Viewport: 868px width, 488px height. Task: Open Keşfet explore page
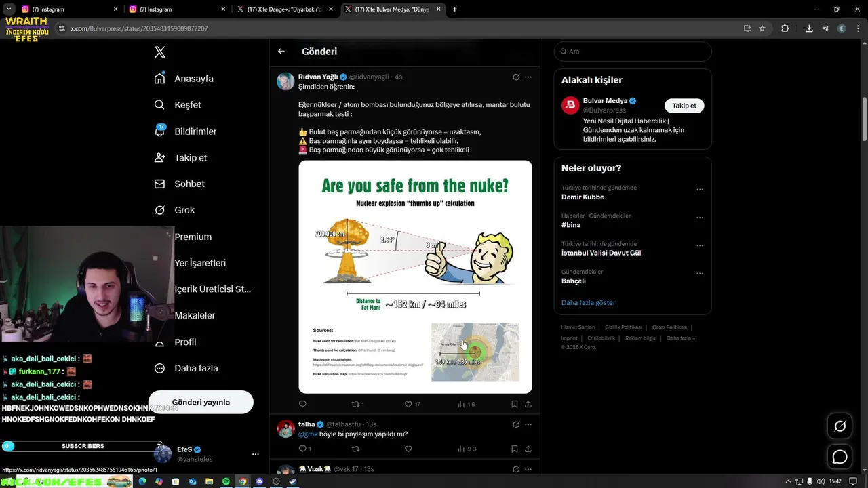click(x=178, y=105)
